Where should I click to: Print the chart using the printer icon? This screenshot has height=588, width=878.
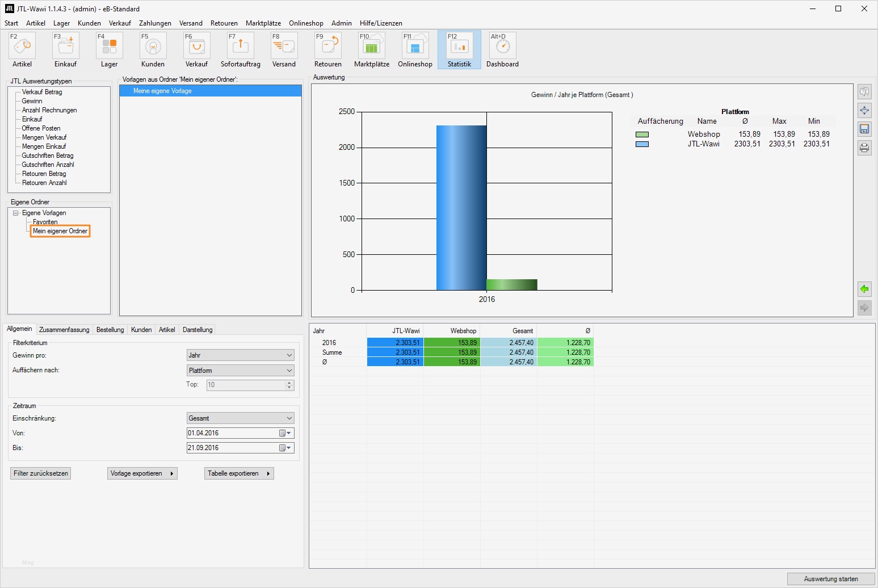(x=864, y=148)
